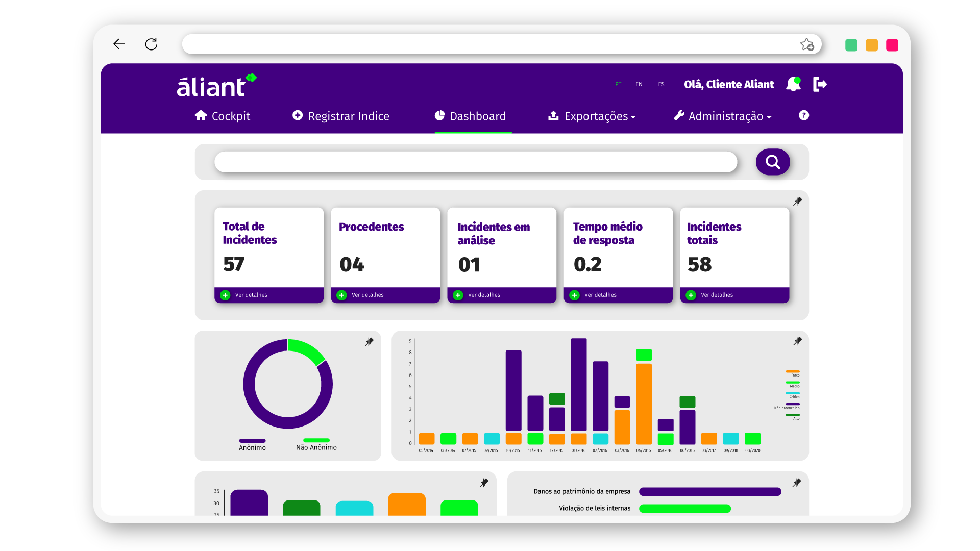This screenshot has height=551, width=980.
Task: Expand the Exportações dropdown menu
Action: tap(592, 116)
